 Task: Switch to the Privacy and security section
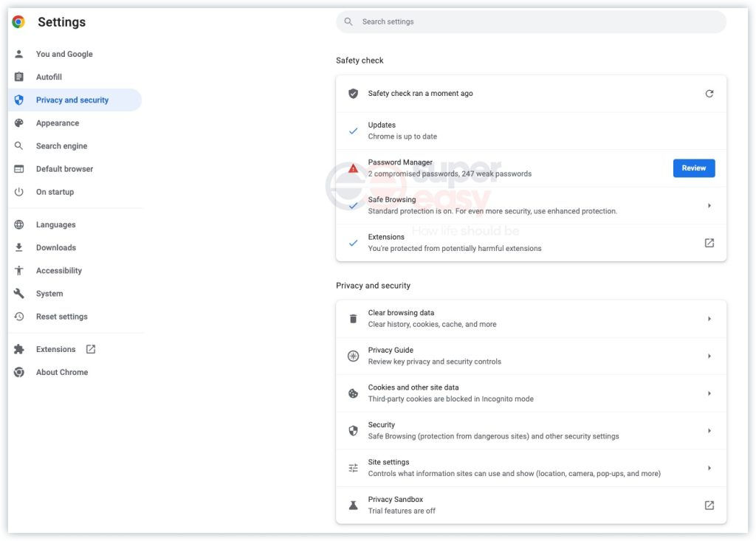tap(73, 99)
